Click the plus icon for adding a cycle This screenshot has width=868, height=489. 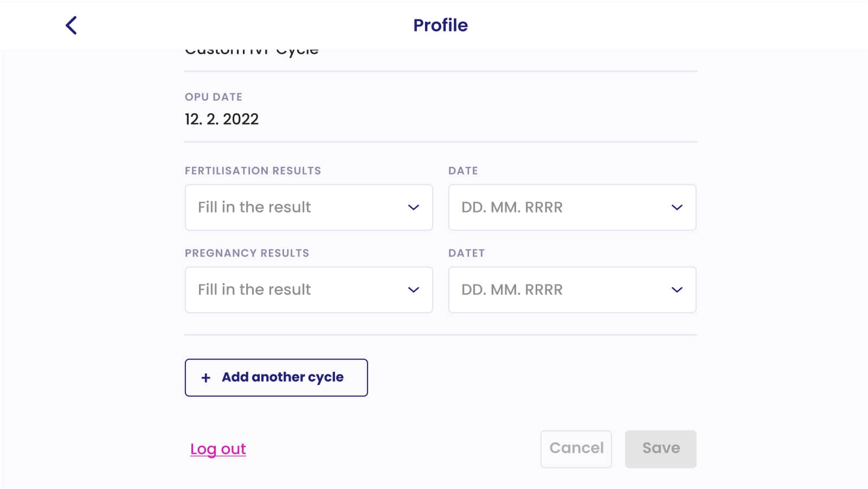coord(206,378)
